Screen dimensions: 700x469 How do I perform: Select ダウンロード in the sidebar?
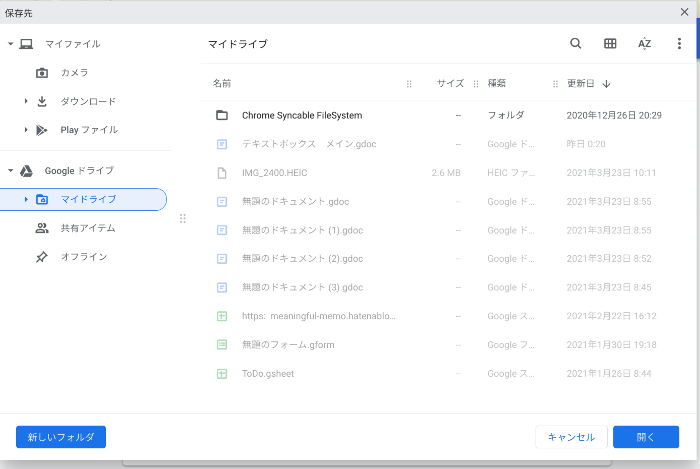(88, 101)
